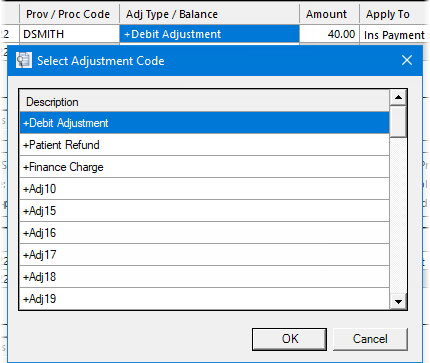Click the scrollbar up arrow

pos(398,98)
